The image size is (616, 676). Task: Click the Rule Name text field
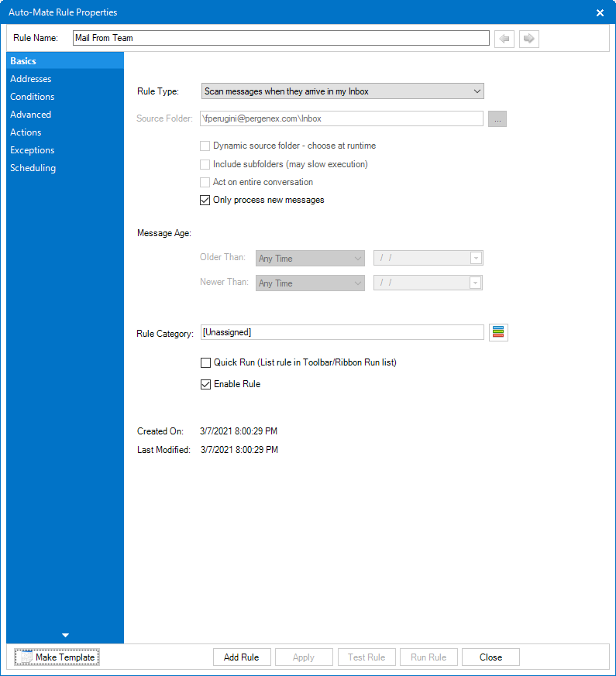(x=280, y=38)
